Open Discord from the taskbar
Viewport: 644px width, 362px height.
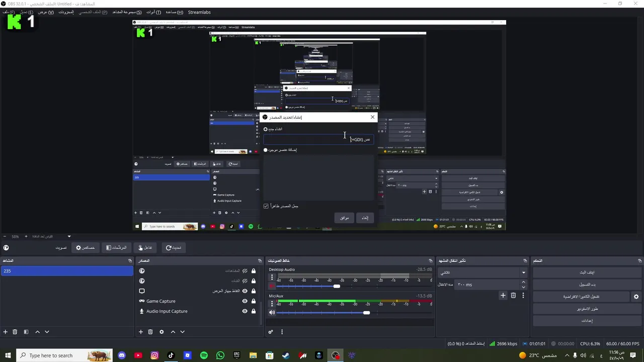pyautogui.click(x=121, y=355)
